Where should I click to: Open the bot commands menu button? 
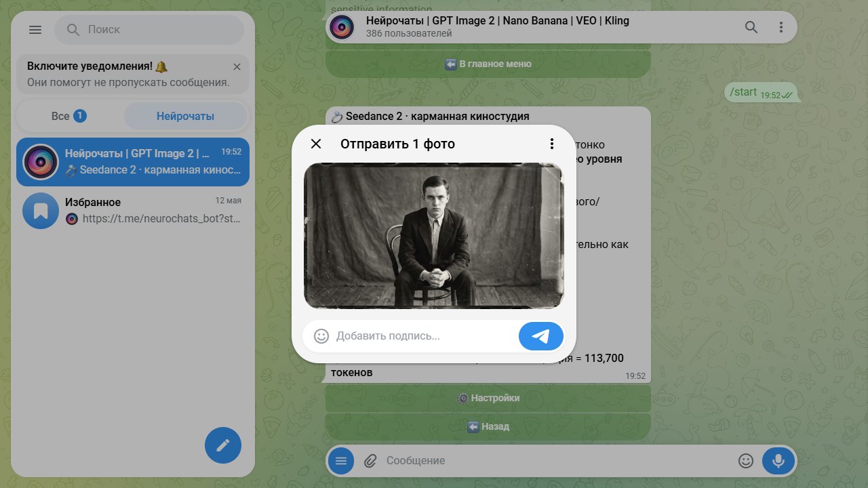(x=341, y=461)
